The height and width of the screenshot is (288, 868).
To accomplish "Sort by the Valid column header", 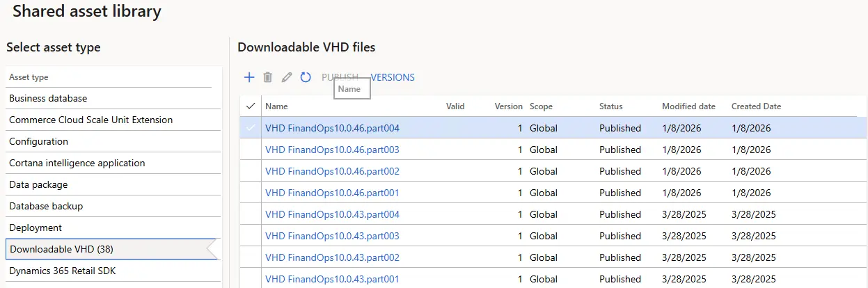I will coord(455,106).
